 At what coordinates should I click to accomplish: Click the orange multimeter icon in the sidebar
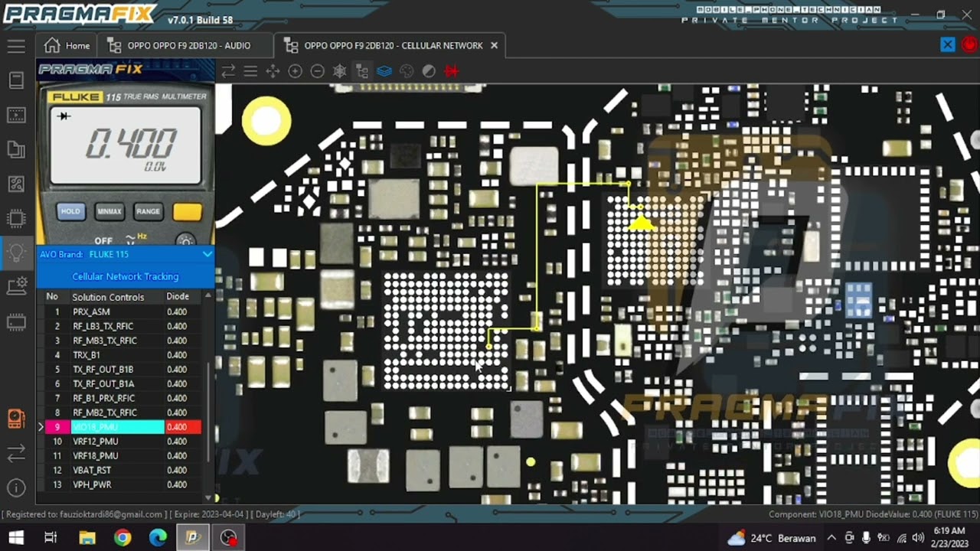point(16,419)
